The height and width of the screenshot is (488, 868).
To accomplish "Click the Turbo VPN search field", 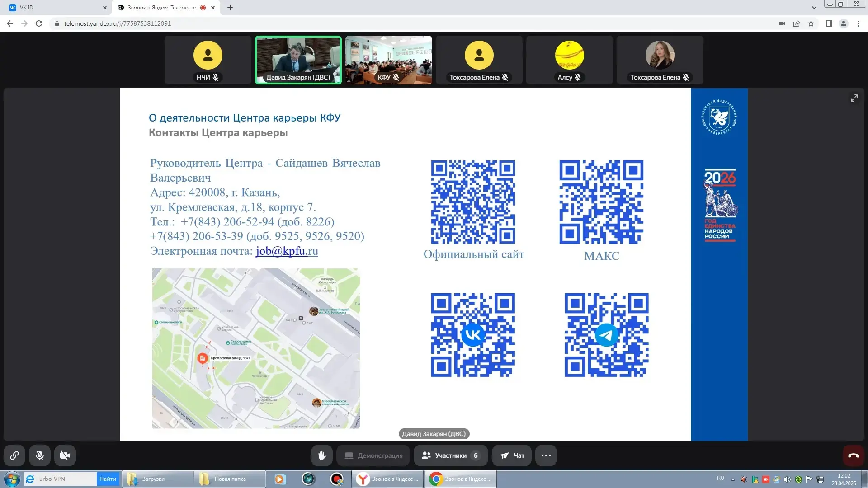I will (61, 479).
